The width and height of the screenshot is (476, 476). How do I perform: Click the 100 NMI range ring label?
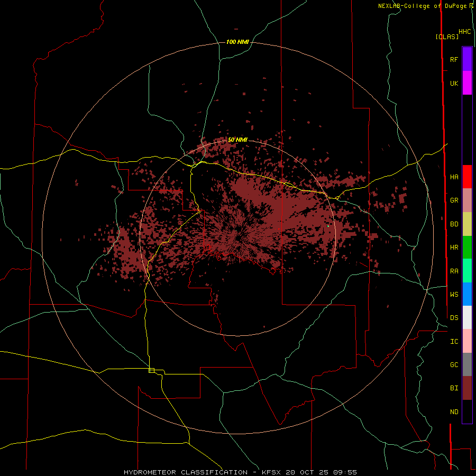[x=237, y=42]
